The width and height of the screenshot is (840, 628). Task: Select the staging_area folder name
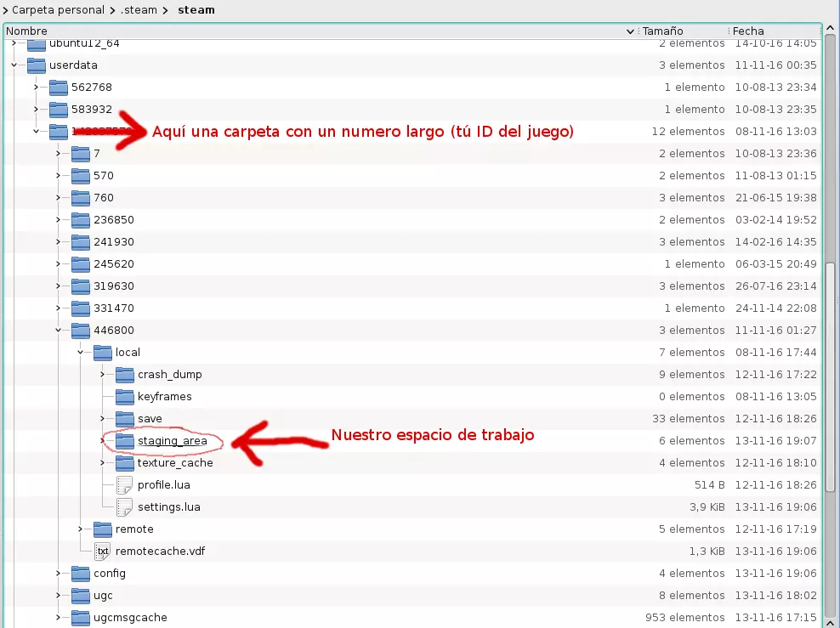[x=172, y=440]
